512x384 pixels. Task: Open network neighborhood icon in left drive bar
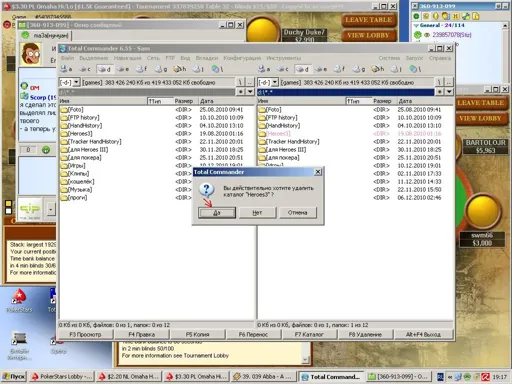pos(217,69)
